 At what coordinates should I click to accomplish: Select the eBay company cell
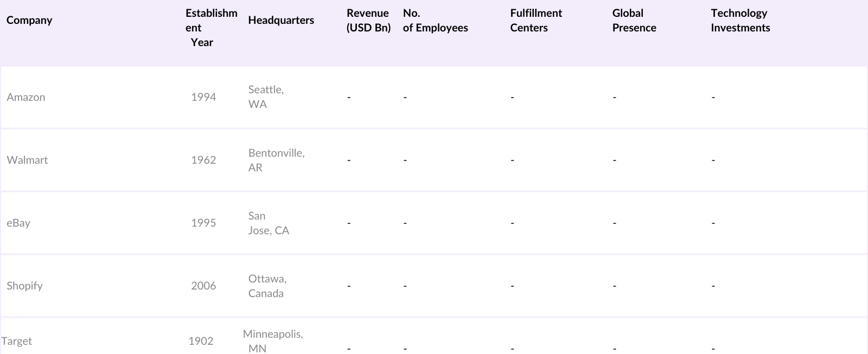pyautogui.click(x=18, y=223)
